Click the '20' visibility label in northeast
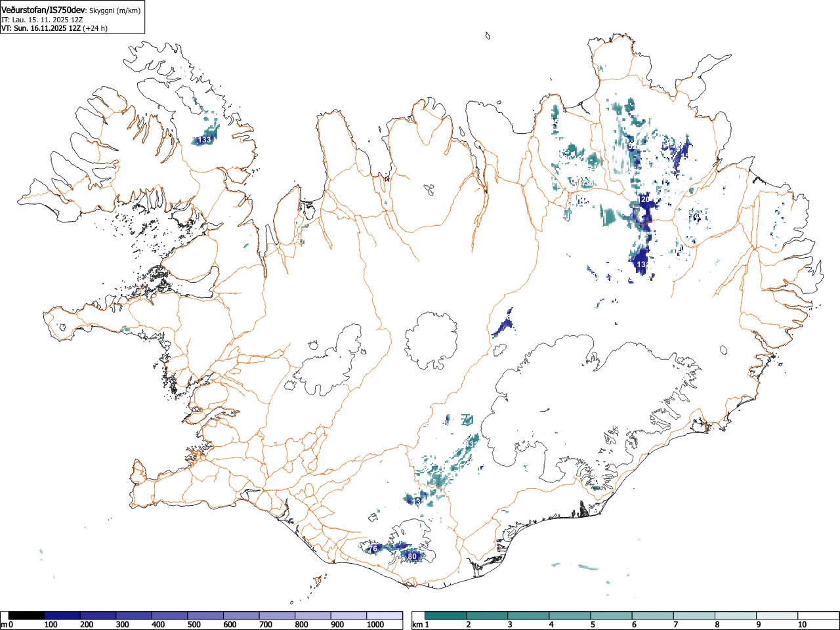Screen dimensions: 840x630 pos(645,199)
